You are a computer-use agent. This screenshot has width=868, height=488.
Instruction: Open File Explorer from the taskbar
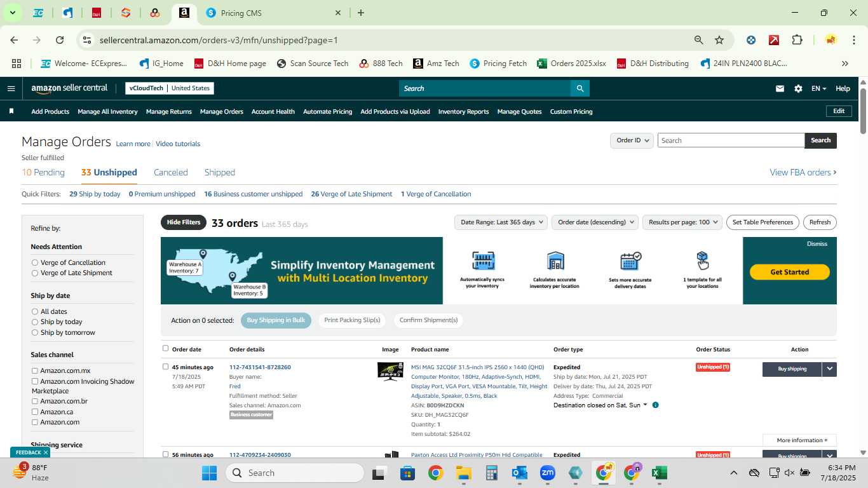tap(463, 473)
